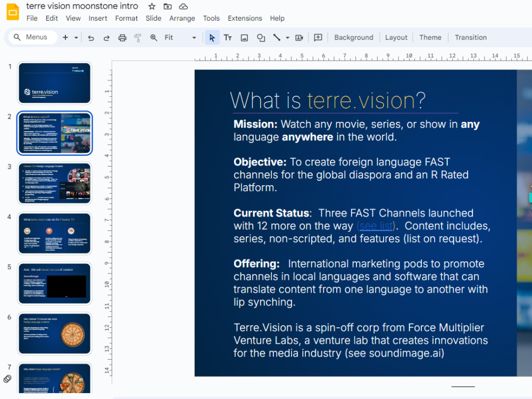Open the Theme panel

(430, 38)
